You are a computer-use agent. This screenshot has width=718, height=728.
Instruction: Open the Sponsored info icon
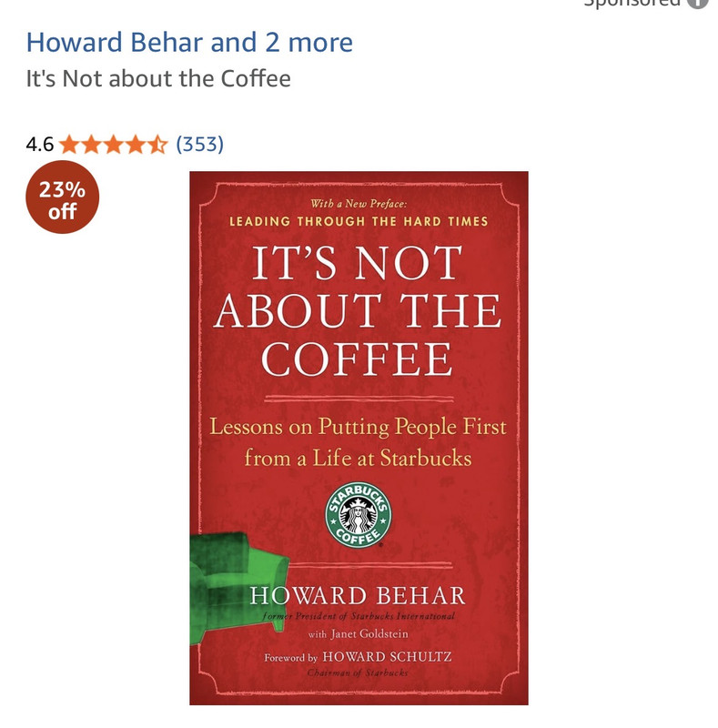[x=699, y=3]
